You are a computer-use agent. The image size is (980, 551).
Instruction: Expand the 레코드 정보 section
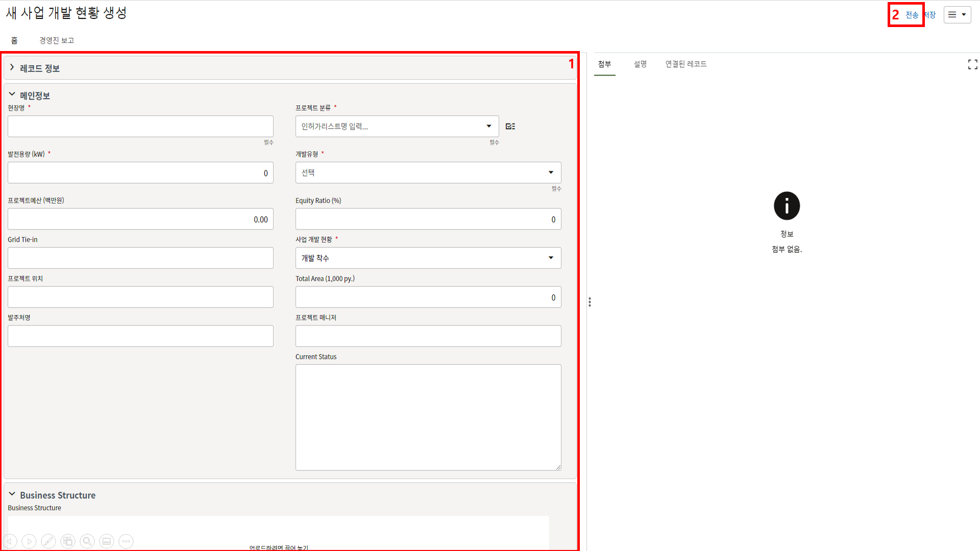click(x=12, y=68)
